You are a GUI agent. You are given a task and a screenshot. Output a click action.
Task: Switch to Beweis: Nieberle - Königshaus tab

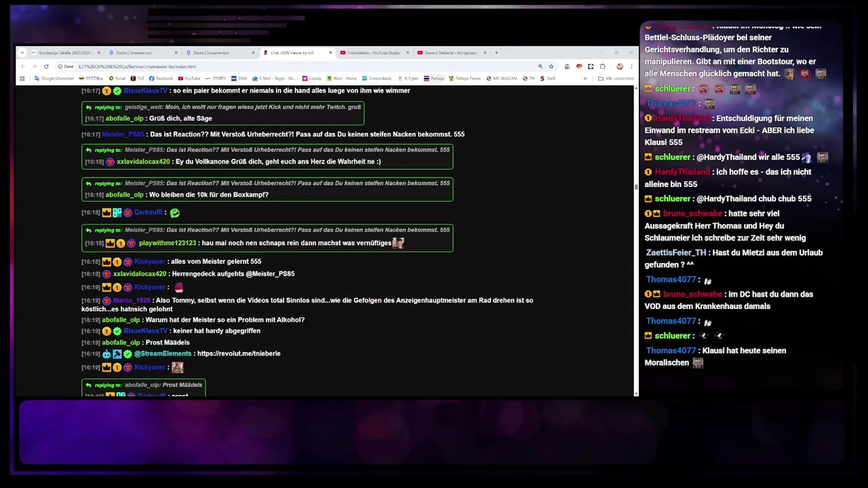[450, 53]
